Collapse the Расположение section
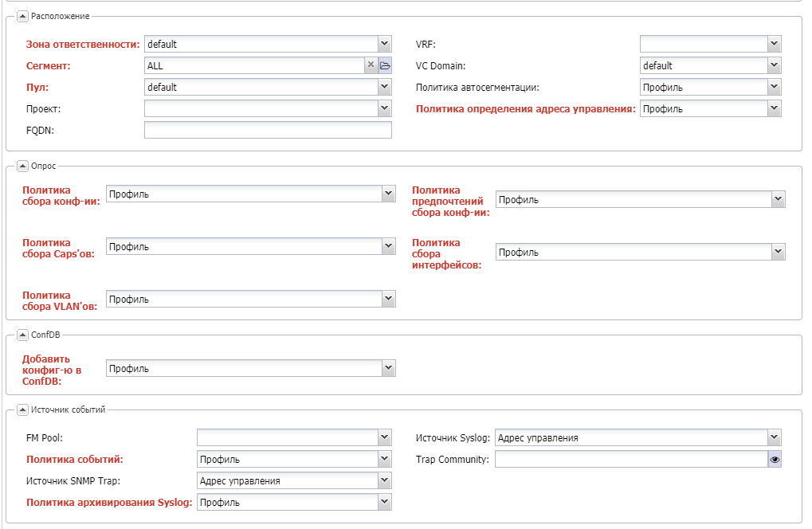Image resolution: width=812 pixels, height=529 pixels. (x=22, y=16)
